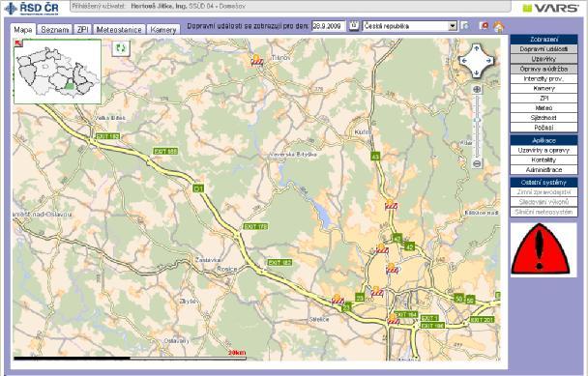Screen dimensions: 588x376
Task: Pan map right with the arrow
Action: click(x=488, y=60)
